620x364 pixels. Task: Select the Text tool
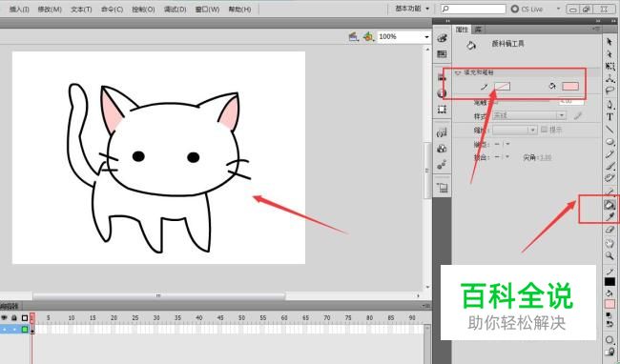coord(610,117)
